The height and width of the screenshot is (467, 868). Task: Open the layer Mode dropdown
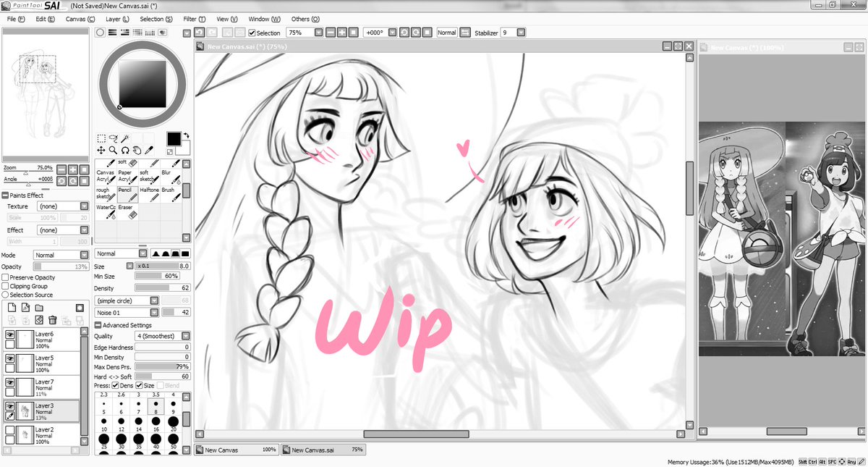pos(61,255)
